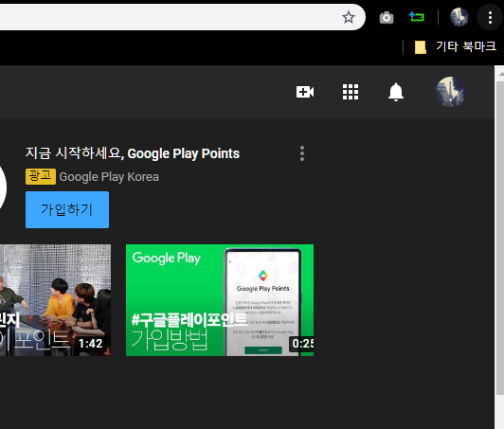Click the scrollbar up arrow

500,74
